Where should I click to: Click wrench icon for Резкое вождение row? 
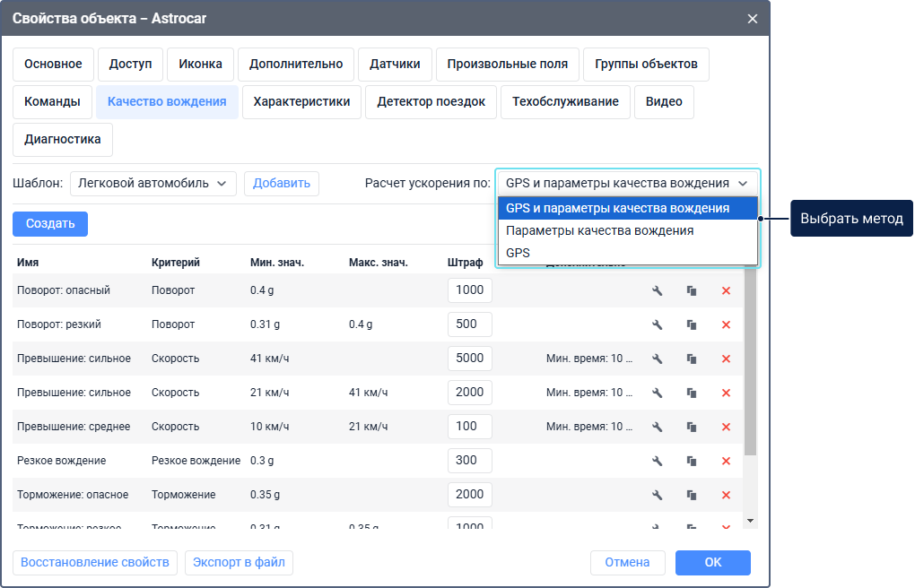point(657,461)
